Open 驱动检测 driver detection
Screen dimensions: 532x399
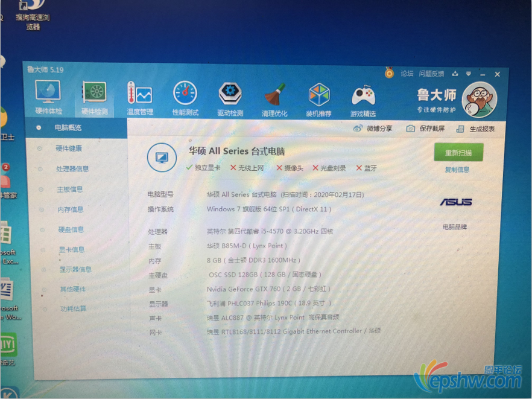coord(230,99)
